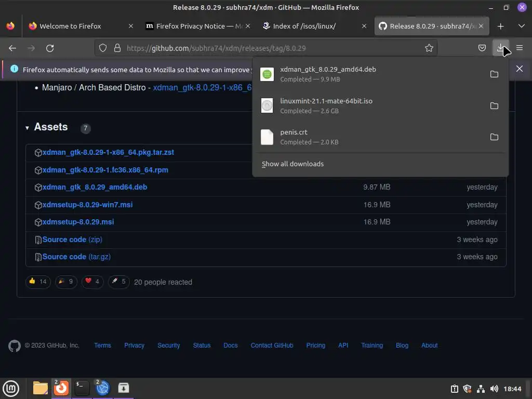Open the network connection tray icon
This screenshot has height=399, width=532.
click(481, 389)
